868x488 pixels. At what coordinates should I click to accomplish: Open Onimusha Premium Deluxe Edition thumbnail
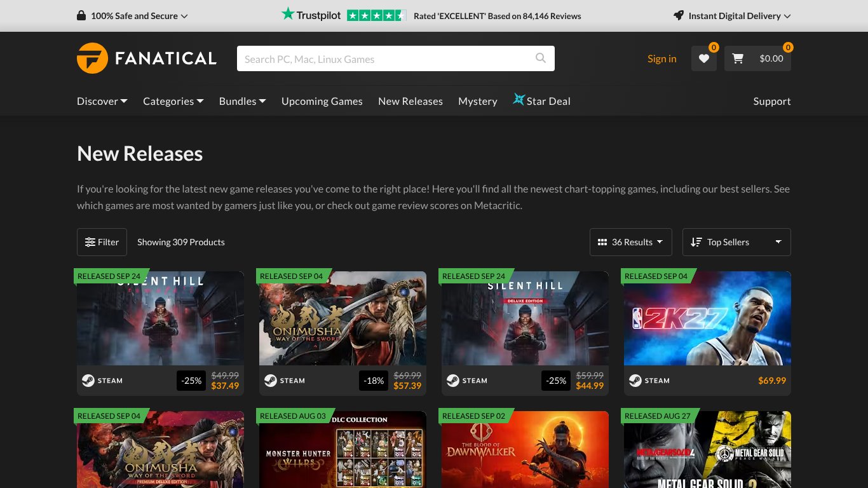[160, 449]
